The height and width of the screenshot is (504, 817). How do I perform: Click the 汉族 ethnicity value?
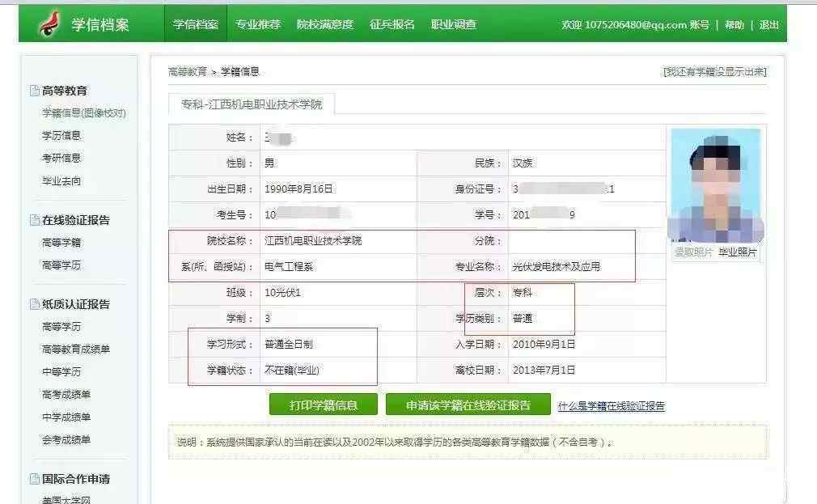coord(522,163)
